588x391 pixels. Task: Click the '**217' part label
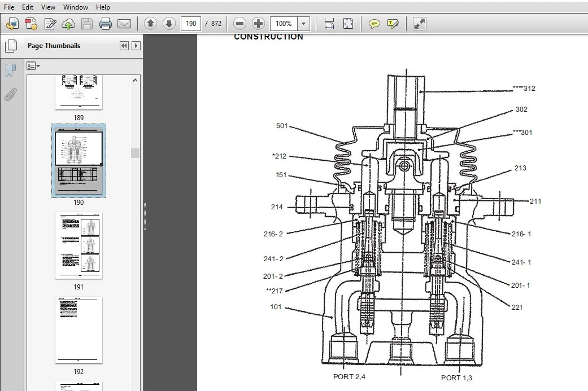(x=274, y=291)
